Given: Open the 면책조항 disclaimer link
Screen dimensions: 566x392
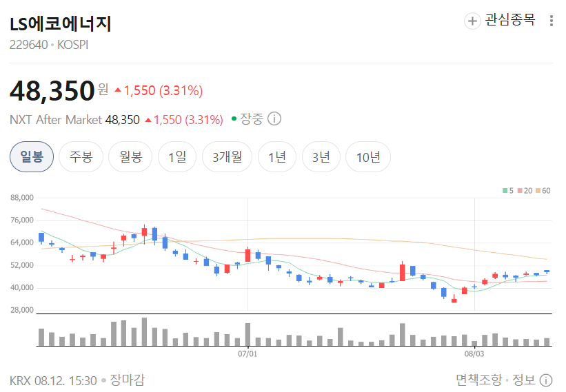Looking at the screenshot, I should 478,380.
